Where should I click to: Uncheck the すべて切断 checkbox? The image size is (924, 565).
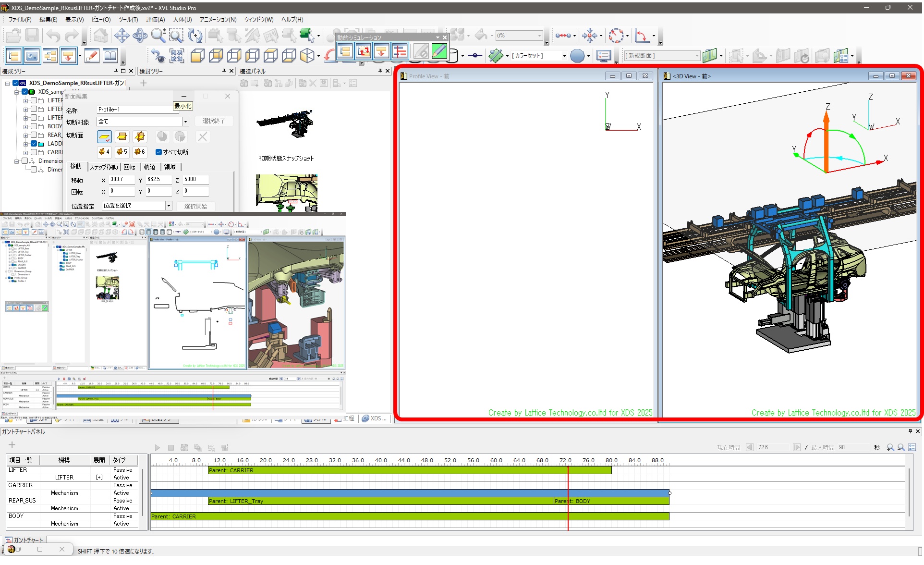(158, 152)
